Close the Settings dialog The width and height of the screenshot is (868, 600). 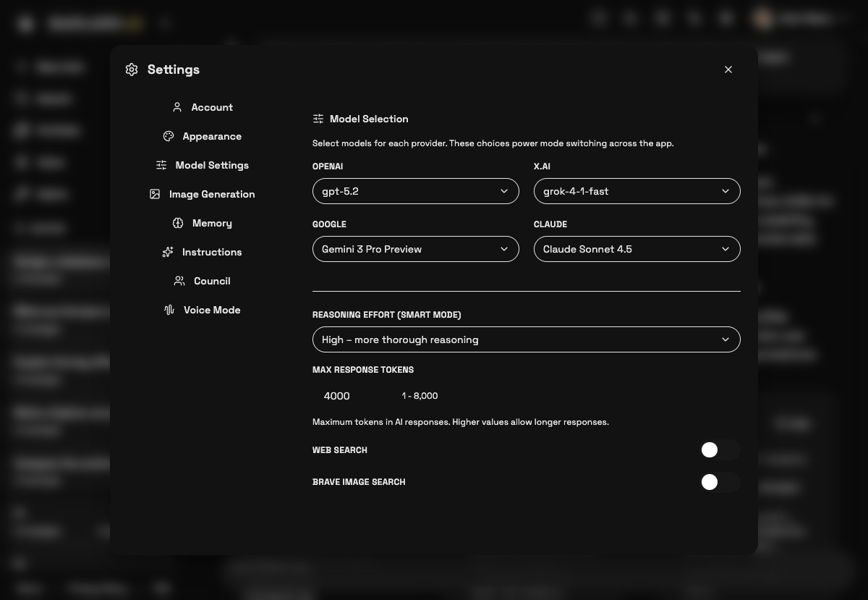click(728, 69)
